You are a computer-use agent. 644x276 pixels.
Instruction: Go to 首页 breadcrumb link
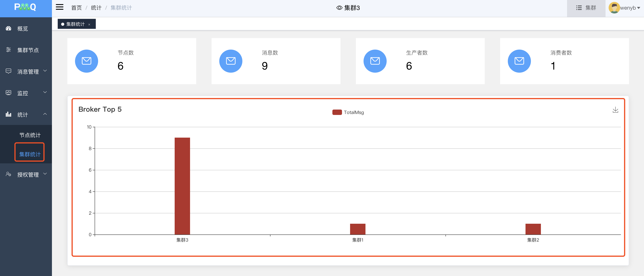[x=77, y=8]
